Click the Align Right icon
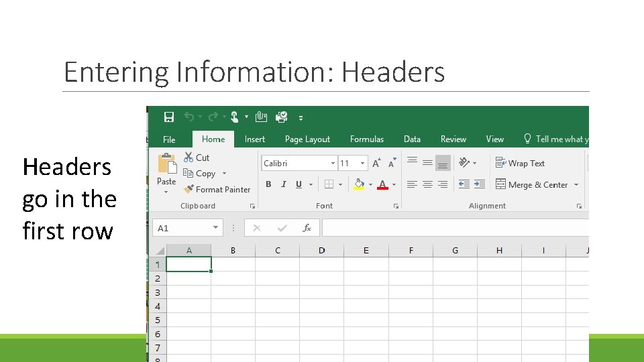The width and height of the screenshot is (644, 362). [x=443, y=184]
